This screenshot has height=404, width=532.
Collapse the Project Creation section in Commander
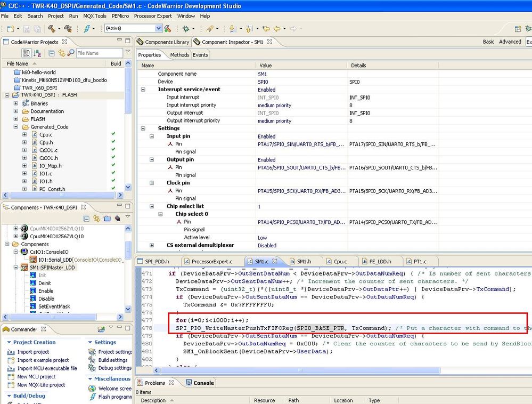[9, 342]
